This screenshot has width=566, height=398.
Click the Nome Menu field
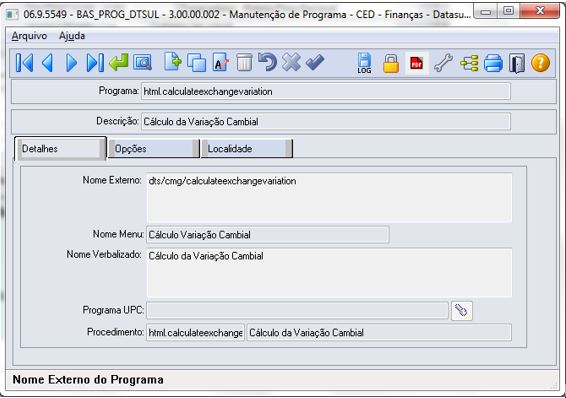[267, 235]
